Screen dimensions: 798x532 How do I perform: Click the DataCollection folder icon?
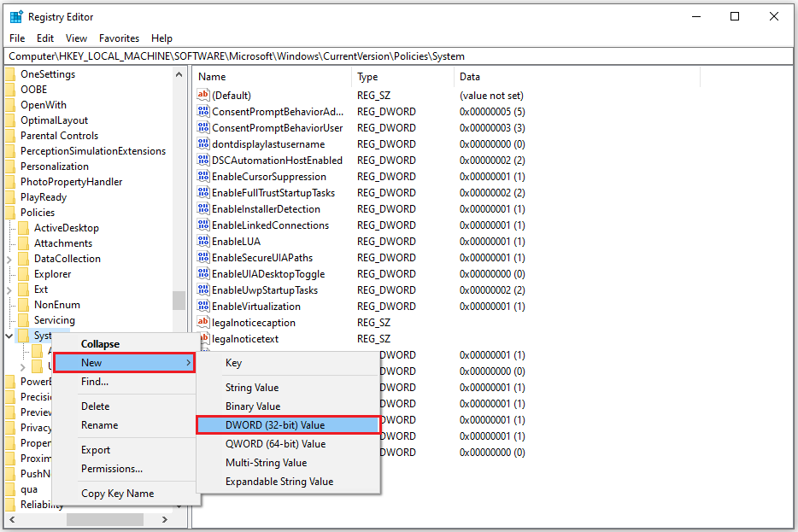tap(23, 259)
